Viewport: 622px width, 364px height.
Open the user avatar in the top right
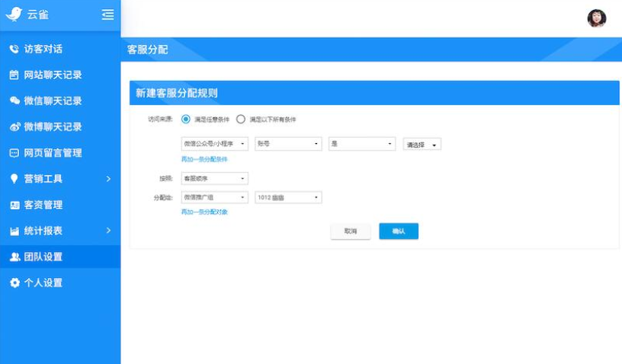point(597,18)
